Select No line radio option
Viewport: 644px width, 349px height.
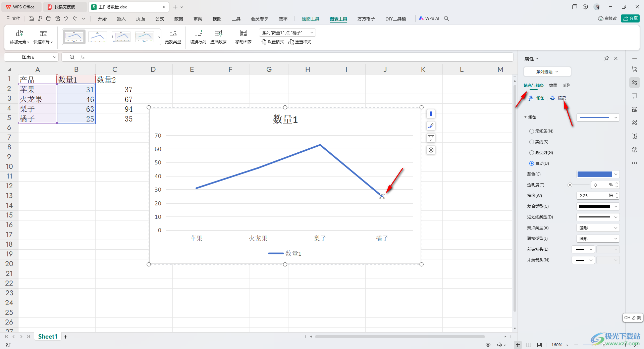532,131
